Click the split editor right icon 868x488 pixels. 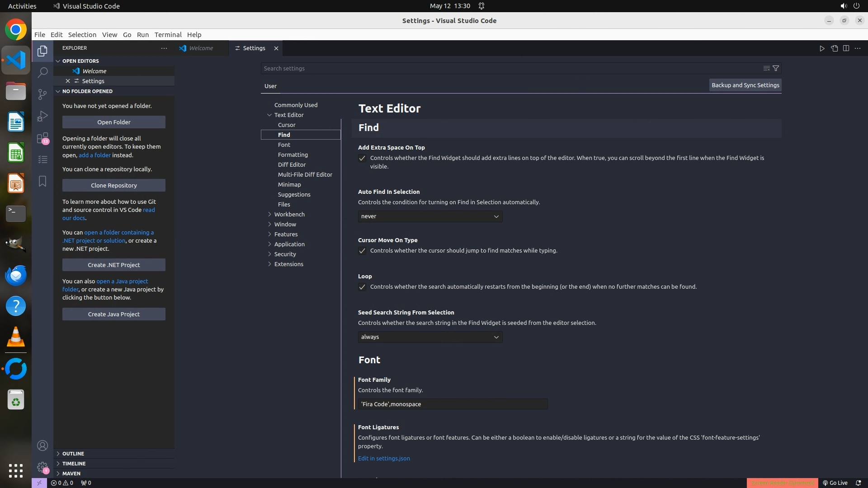point(846,48)
